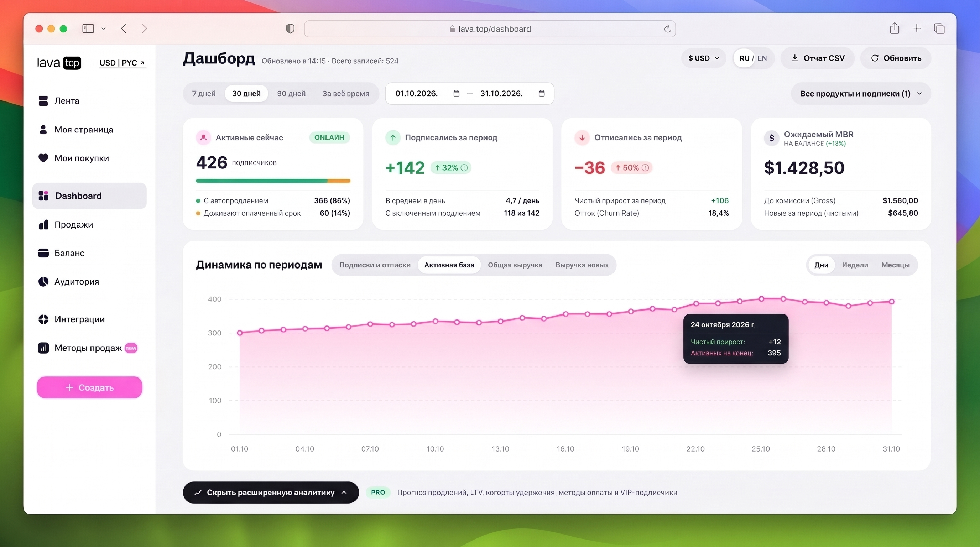Open Мои покупки heart icon

coord(43,158)
